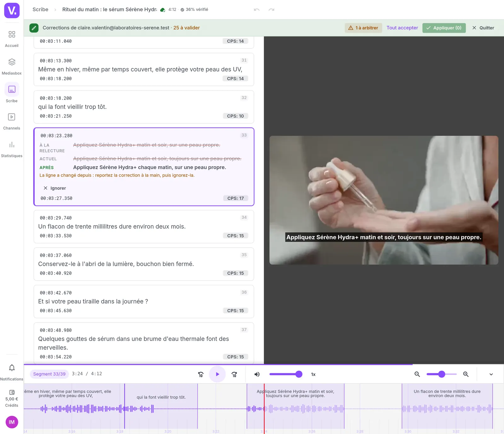504x434 pixels.
Task: Click the corrections pencil icon in banner
Action: tap(34, 28)
